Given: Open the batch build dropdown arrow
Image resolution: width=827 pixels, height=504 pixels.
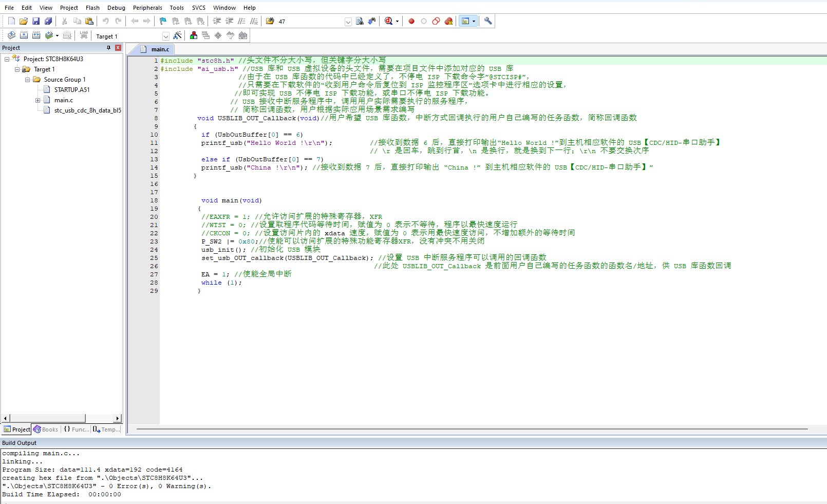Looking at the screenshot, I should pos(57,36).
